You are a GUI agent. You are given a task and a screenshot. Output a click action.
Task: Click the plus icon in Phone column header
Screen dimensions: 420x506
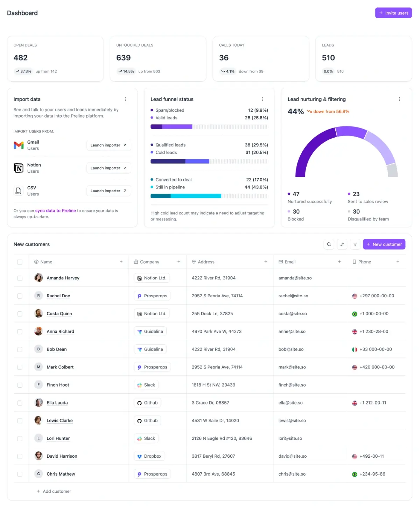click(x=398, y=262)
